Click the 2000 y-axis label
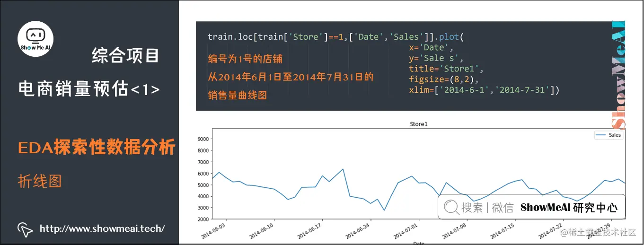The height and width of the screenshot is (245, 644). [x=203, y=219]
